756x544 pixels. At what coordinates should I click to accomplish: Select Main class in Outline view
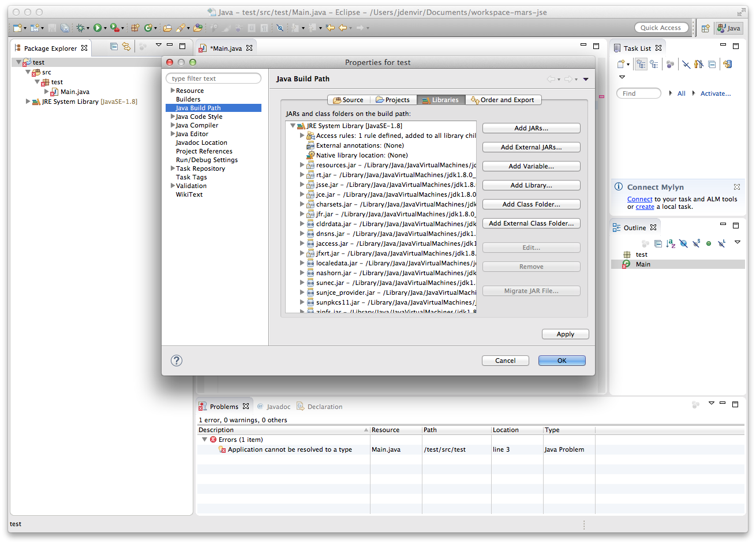[x=678, y=264]
